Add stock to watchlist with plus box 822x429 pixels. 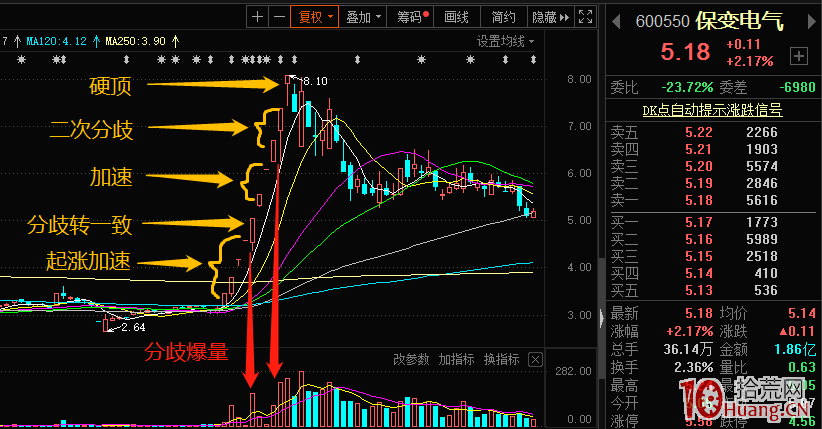tap(799, 56)
